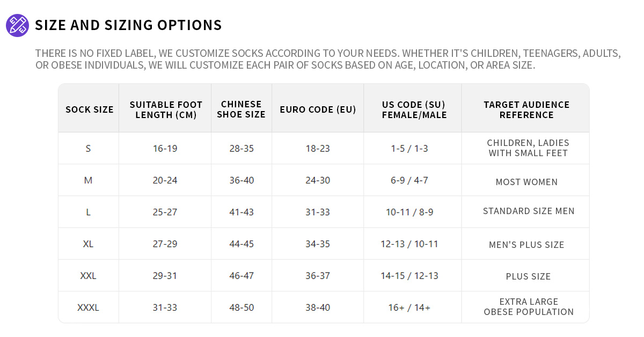Select the 31-33 Euro code cell
The width and height of the screenshot is (644, 337).
tap(318, 212)
